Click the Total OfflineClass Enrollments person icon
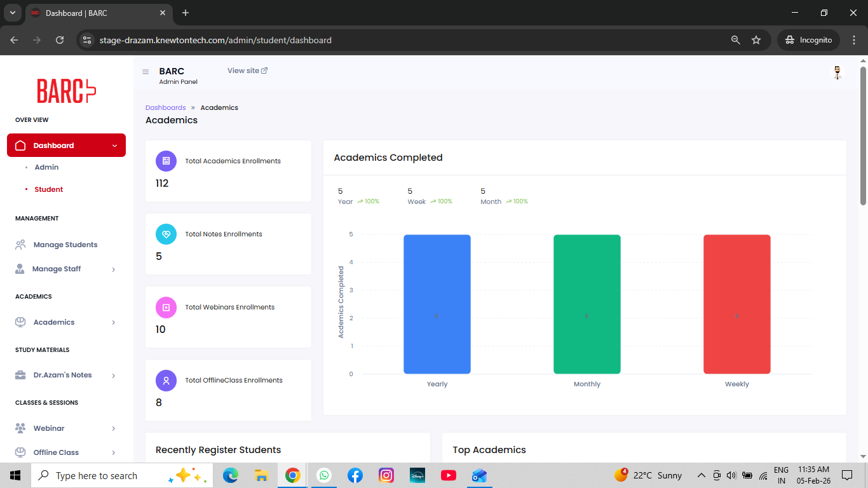 pyautogui.click(x=166, y=381)
